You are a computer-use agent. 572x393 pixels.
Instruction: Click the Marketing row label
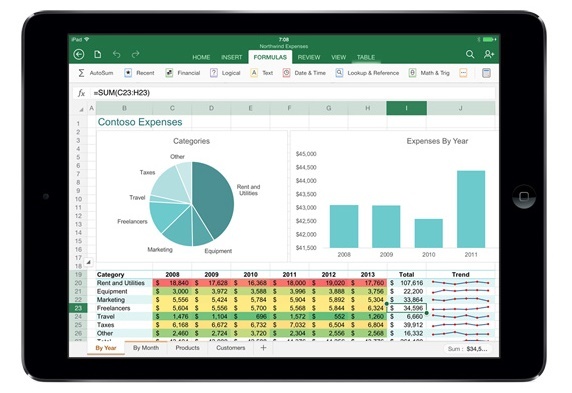click(x=111, y=300)
